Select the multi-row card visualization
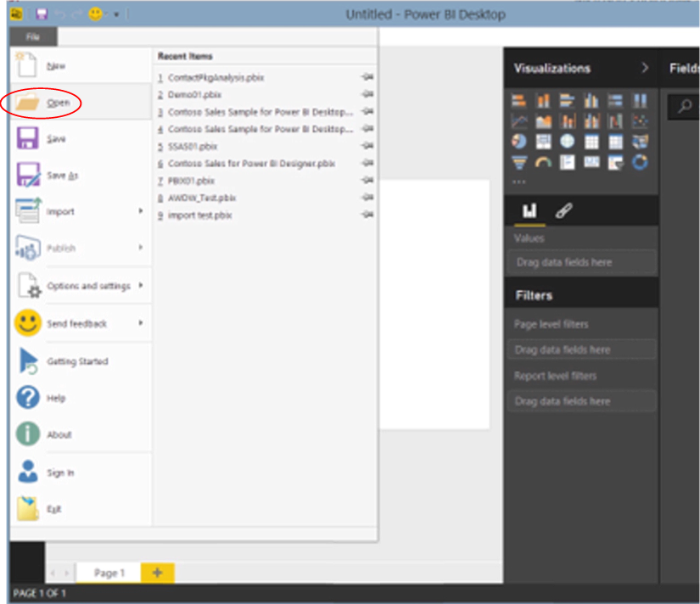The height and width of the screenshot is (604, 700). point(567,162)
